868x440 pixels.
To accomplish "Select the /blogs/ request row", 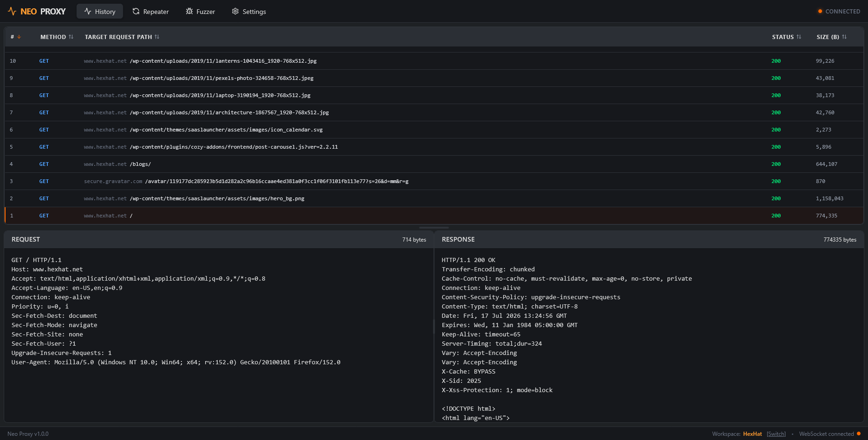I will 434,164.
